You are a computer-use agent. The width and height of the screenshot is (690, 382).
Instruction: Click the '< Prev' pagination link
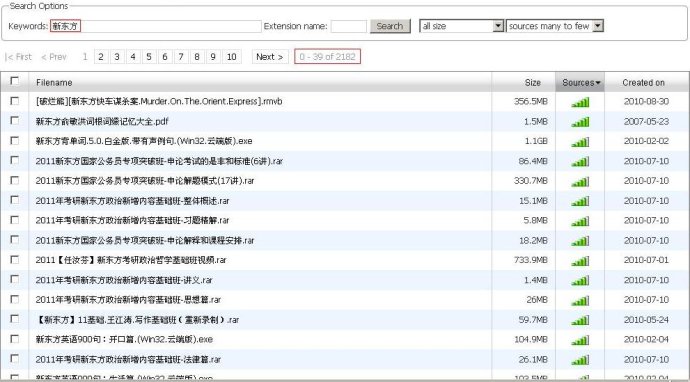pos(54,57)
